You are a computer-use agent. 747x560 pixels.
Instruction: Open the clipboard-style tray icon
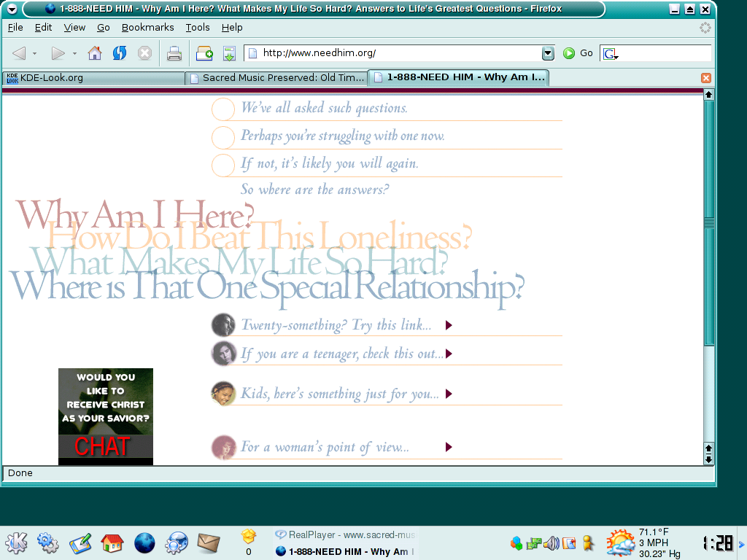(569, 543)
